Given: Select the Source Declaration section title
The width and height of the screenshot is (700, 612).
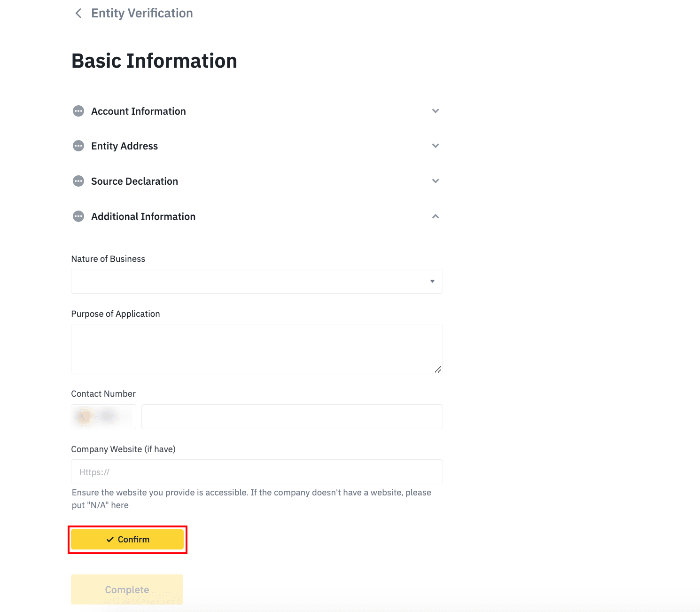Looking at the screenshot, I should (134, 181).
